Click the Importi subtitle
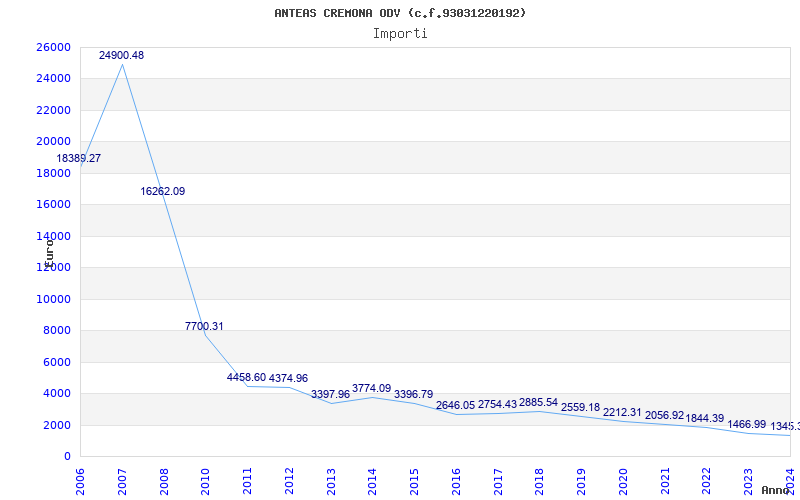The width and height of the screenshot is (800, 500). point(400,34)
